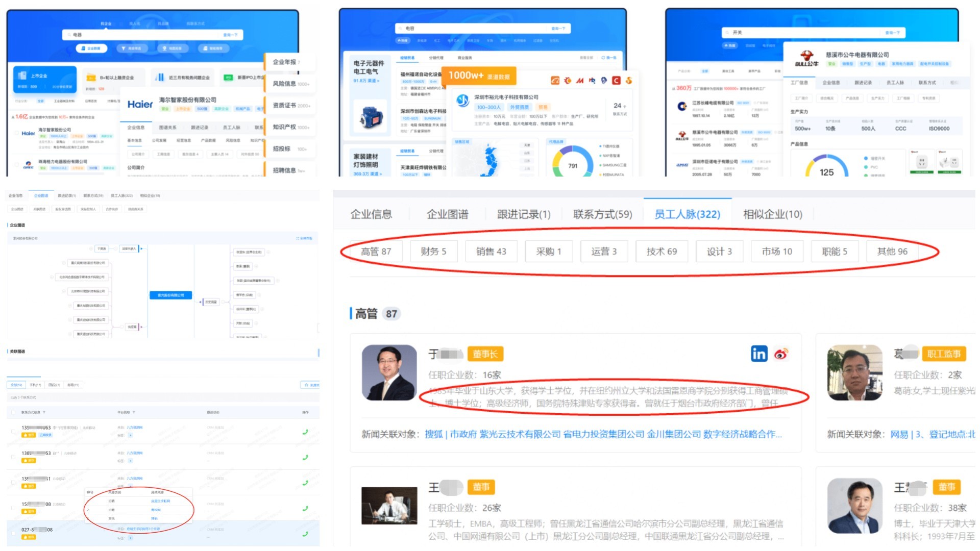Click the blue head channel icon

pos(604,80)
